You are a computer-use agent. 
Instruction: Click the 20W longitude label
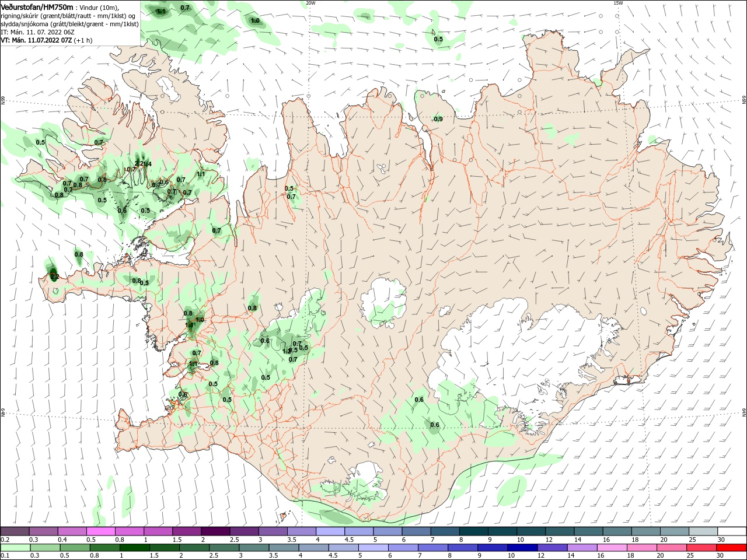[x=310, y=3]
